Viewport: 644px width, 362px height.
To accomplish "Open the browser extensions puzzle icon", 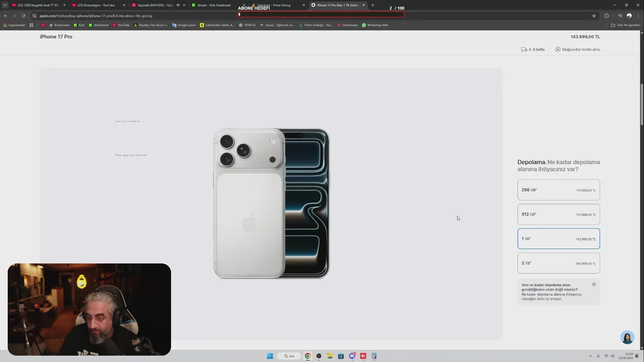I will pyautogui.click(x=607, y=16).
